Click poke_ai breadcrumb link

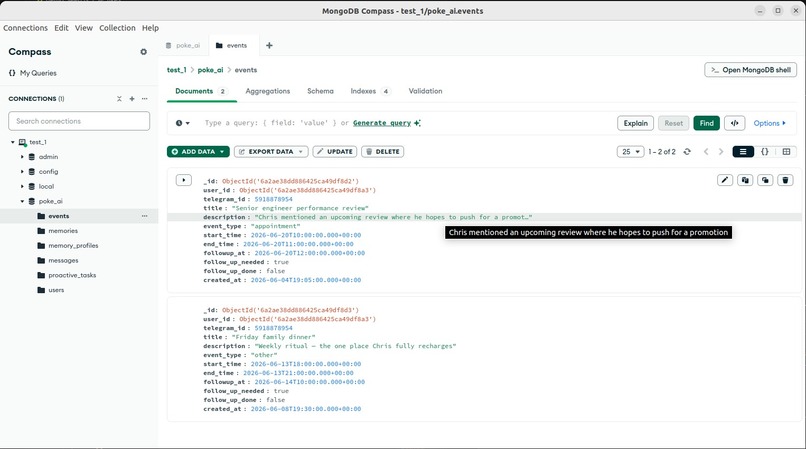click(210, 70)
